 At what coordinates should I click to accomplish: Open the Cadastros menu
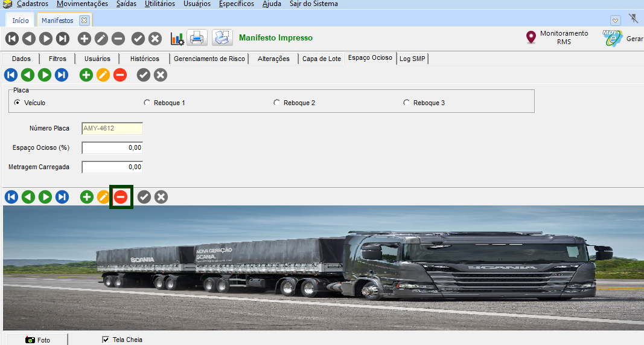(x=33, y=4)
